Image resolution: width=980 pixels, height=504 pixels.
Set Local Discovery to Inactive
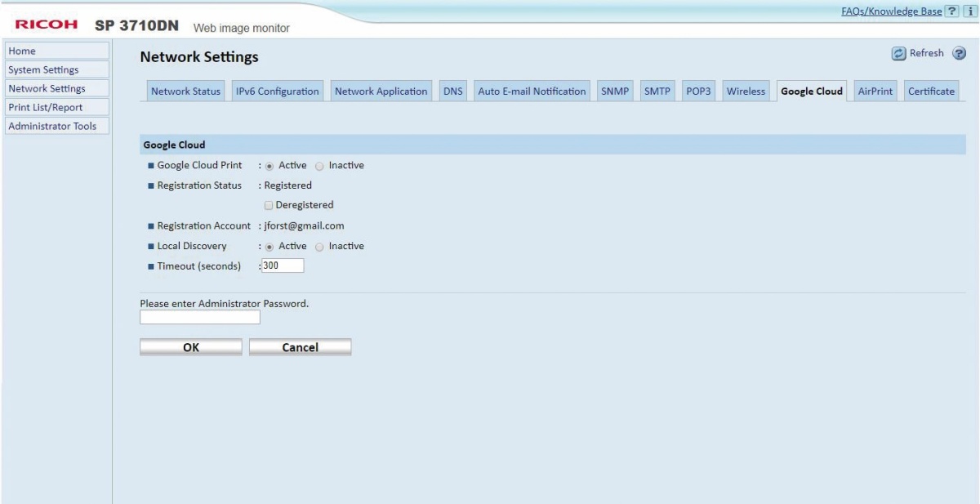[x=319, y=246]
